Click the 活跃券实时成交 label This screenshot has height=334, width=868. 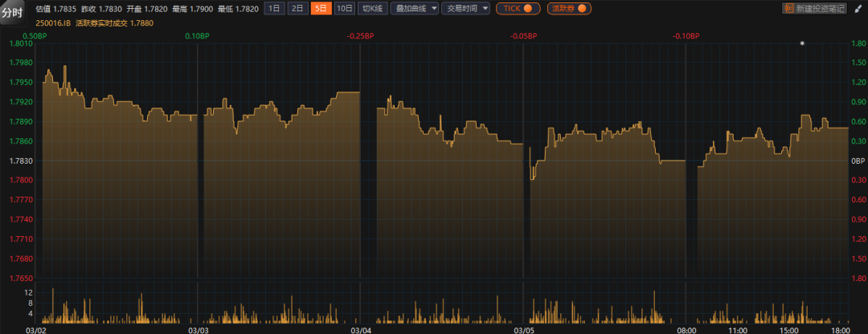point(100,22)
